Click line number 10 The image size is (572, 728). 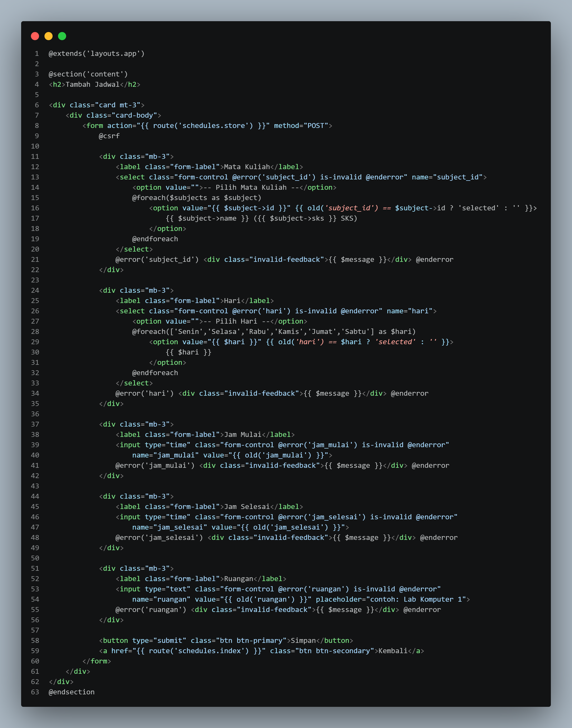[35, 146]
